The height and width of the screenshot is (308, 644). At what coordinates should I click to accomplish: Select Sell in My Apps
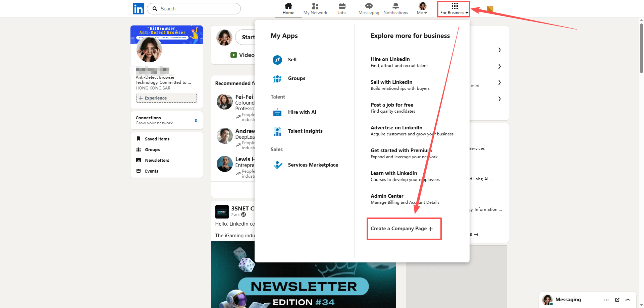[292, 60]
